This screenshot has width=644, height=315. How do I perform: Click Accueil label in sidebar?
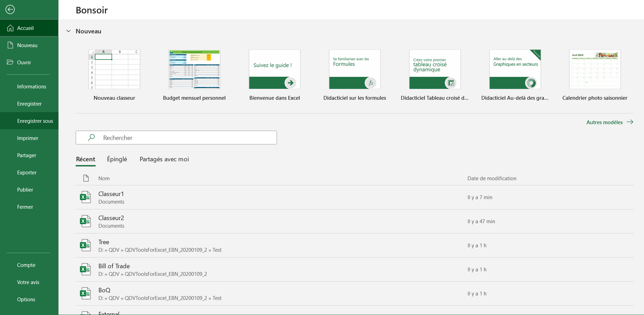click(x=25, y=28)
